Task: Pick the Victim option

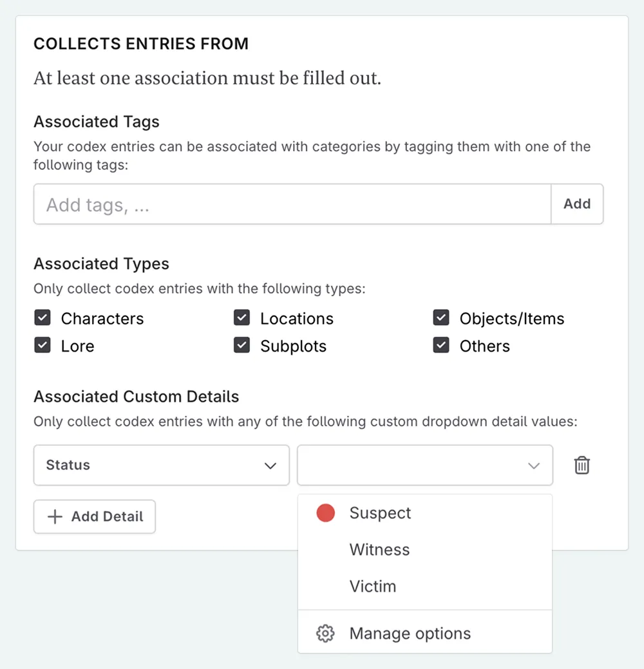Action: coord(372,587)
